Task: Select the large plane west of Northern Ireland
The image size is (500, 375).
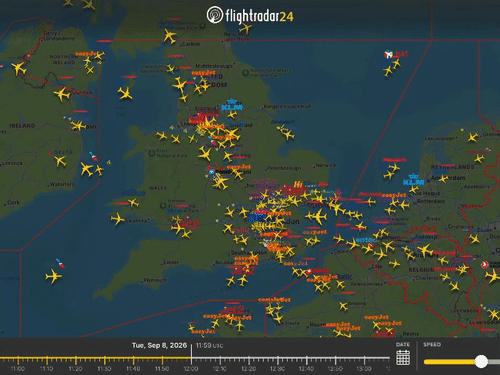Action: 19,69
